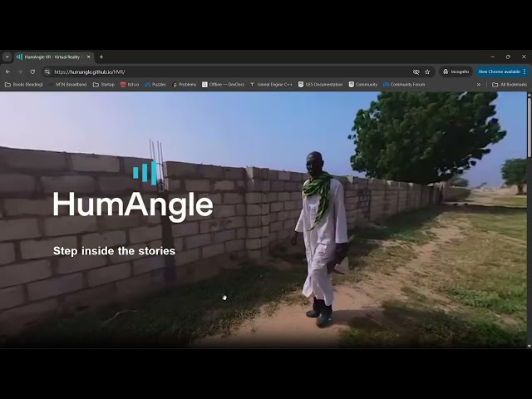Screen dimensions: 532x399
Task: Open Startup bookmark folder
Action: 104,85
